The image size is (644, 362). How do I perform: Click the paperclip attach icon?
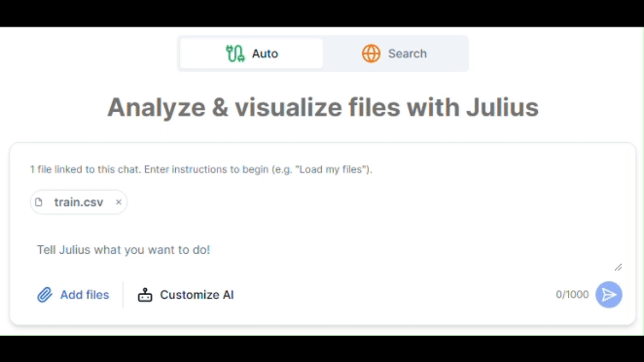click(45, 295)
